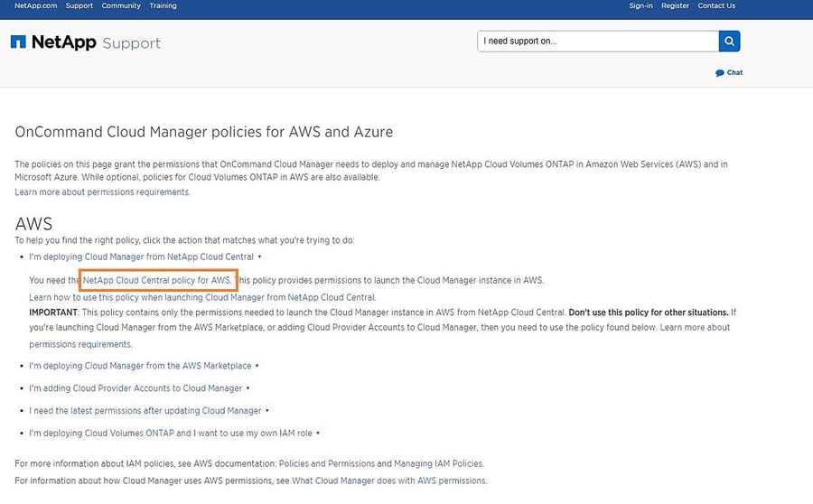This screenshot has height=504, width=813.
Task: Click the Register link
Action: (675, 5)
